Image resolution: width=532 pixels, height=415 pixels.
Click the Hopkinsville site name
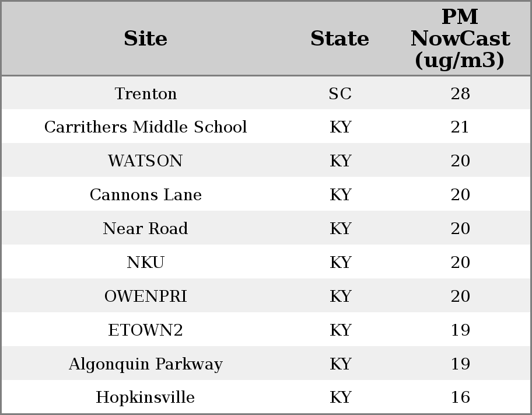pyautogui.click(x=145, y=397)
